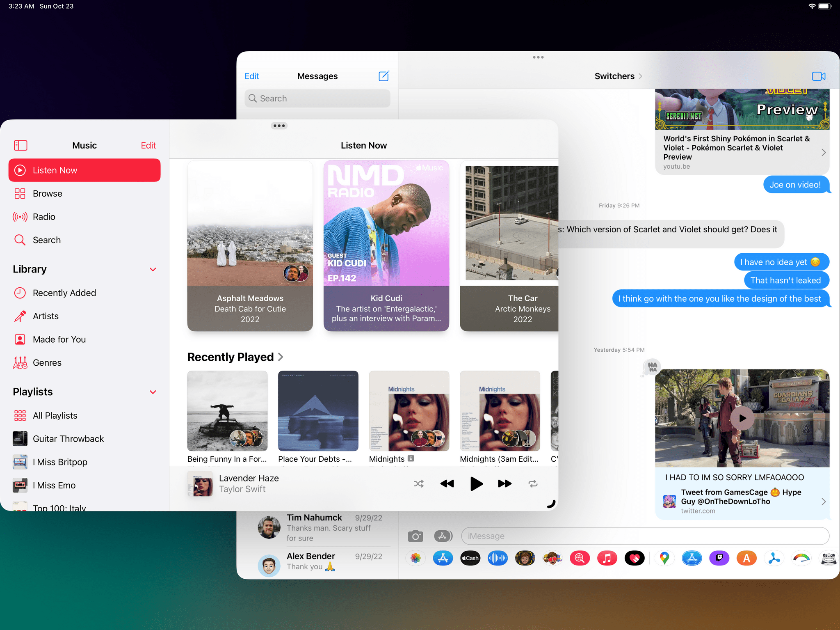
Task: Click the Edit button in Music sidebar
Action: pos(148,145)
